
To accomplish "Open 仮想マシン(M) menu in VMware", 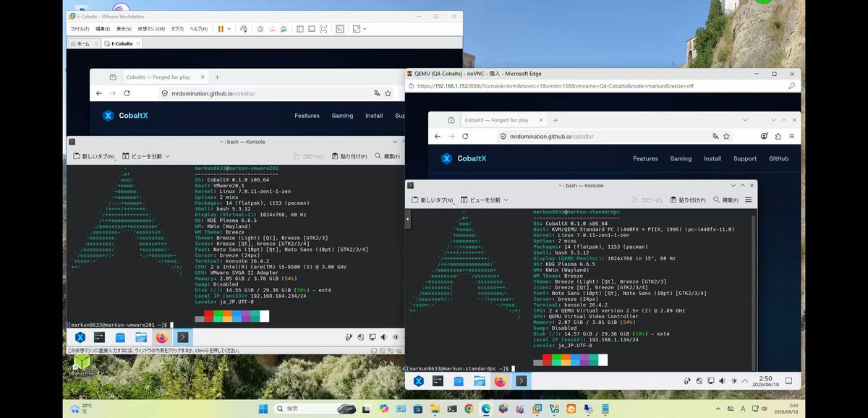I will click(x=152, y=29).
